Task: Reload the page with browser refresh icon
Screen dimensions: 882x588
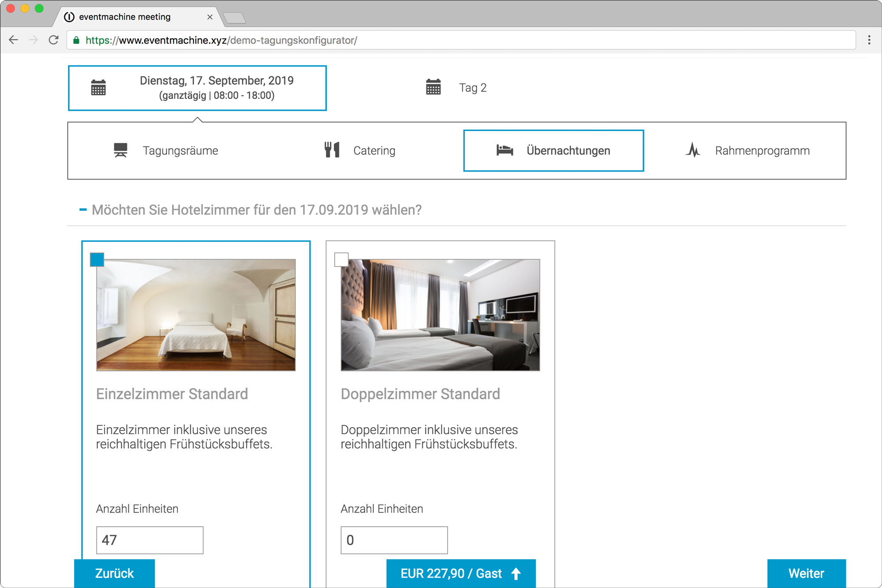Action: [x=54, y=40]
